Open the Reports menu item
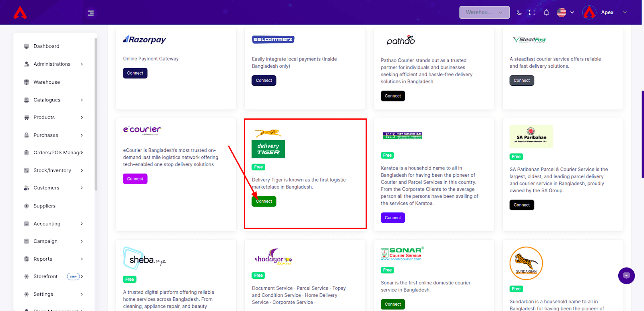The image size is (644, 311). 54,259
